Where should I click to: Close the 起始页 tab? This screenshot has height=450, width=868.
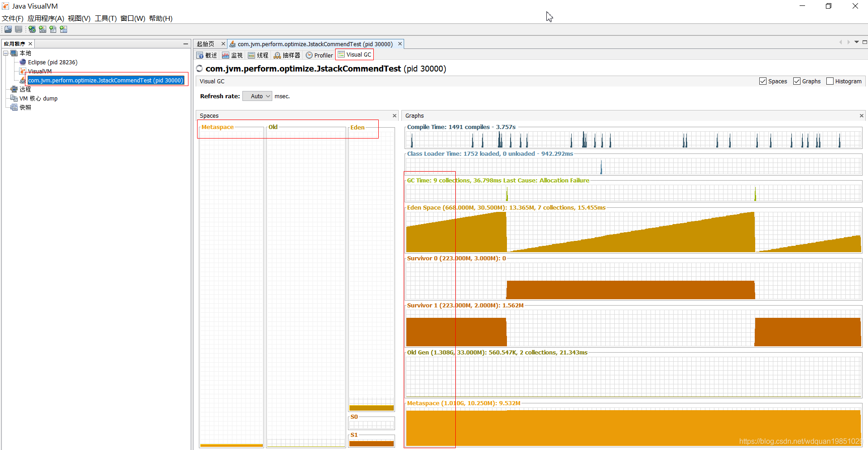223,44
